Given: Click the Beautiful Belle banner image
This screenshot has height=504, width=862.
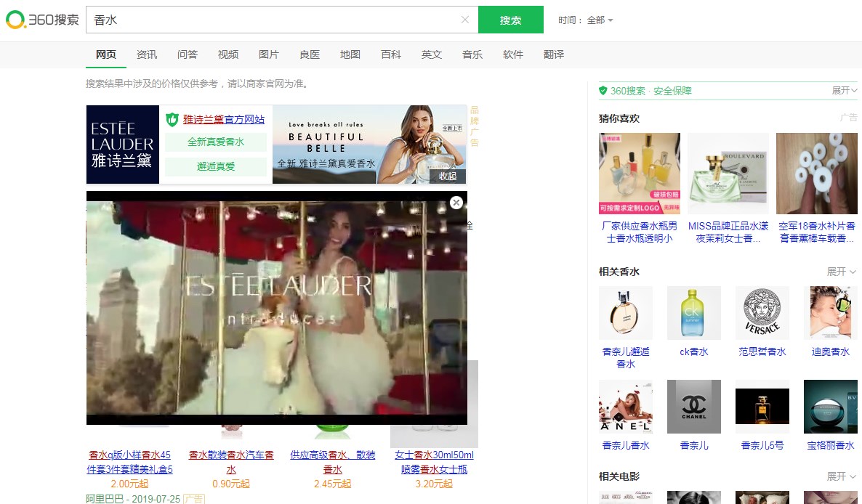Looking at the screenshot, I should (369, 145).
